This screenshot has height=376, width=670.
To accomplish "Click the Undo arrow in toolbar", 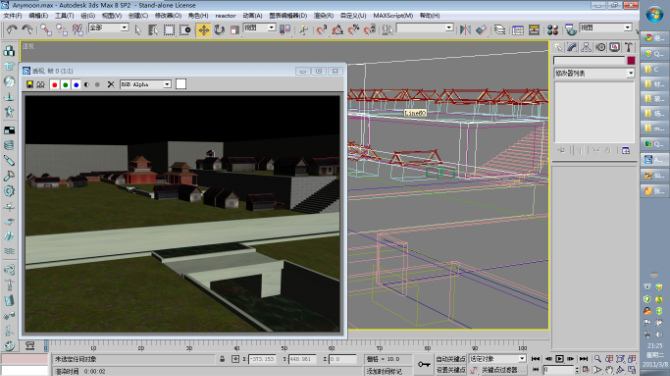I will pyautogui.click(x=12, y=30).
